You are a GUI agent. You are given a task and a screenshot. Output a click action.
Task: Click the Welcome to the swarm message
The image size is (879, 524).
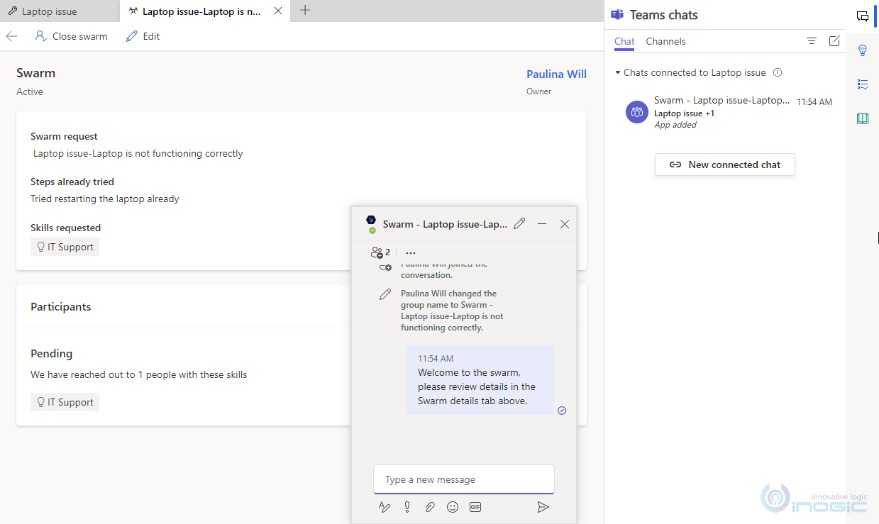coord(480,381)
